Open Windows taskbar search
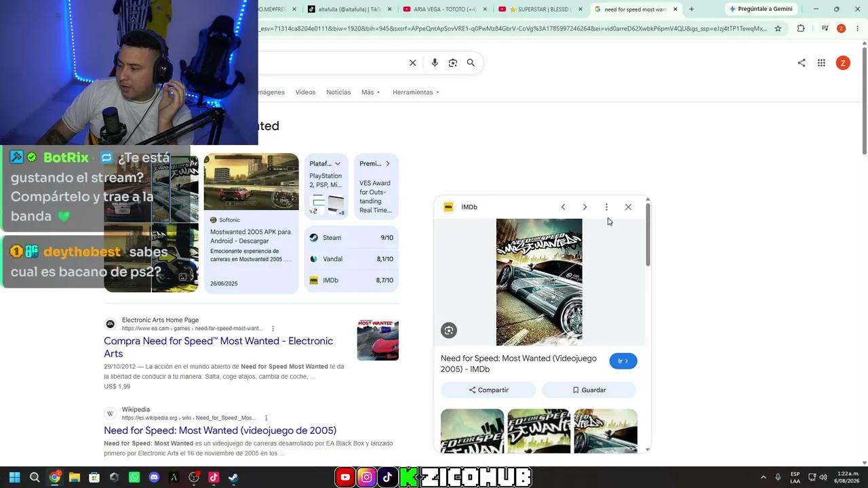The width and height of the screenshot is (868, 488). pos(35,477)
